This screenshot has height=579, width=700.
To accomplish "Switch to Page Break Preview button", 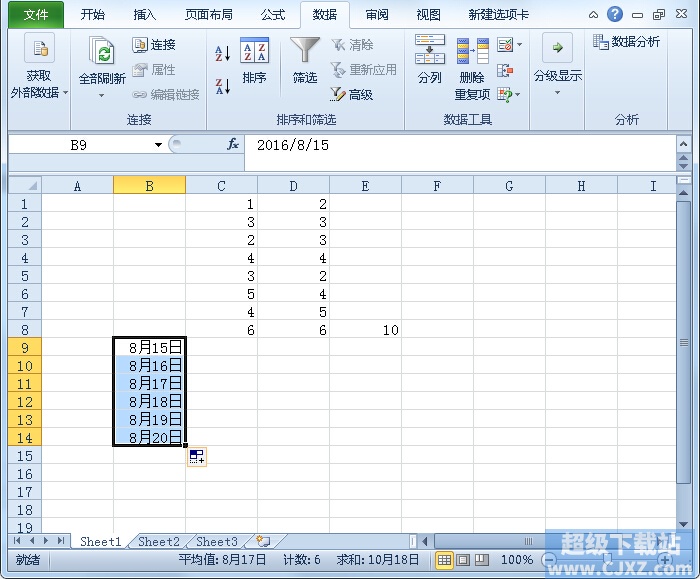I will point(482,560).
